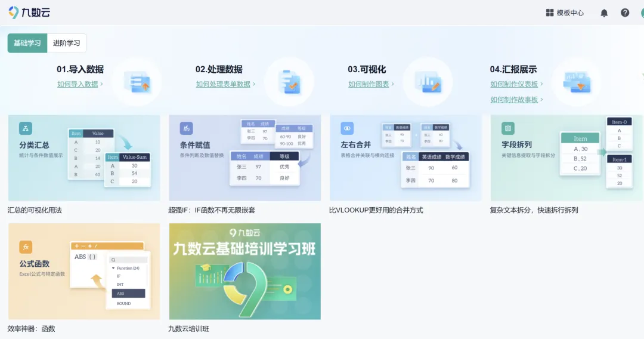Click the 公式函数 fx icon
Viewport: 644px width, 339px height.
(26, 247)
